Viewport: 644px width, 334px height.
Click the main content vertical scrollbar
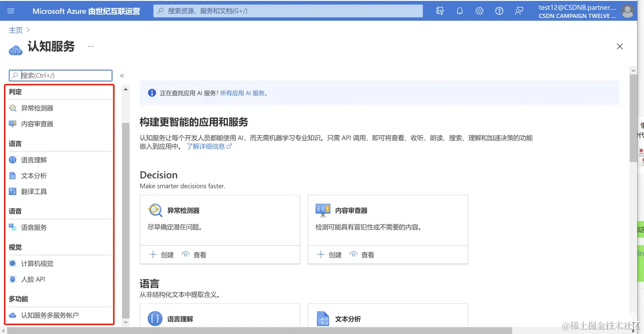coord(633,118)
